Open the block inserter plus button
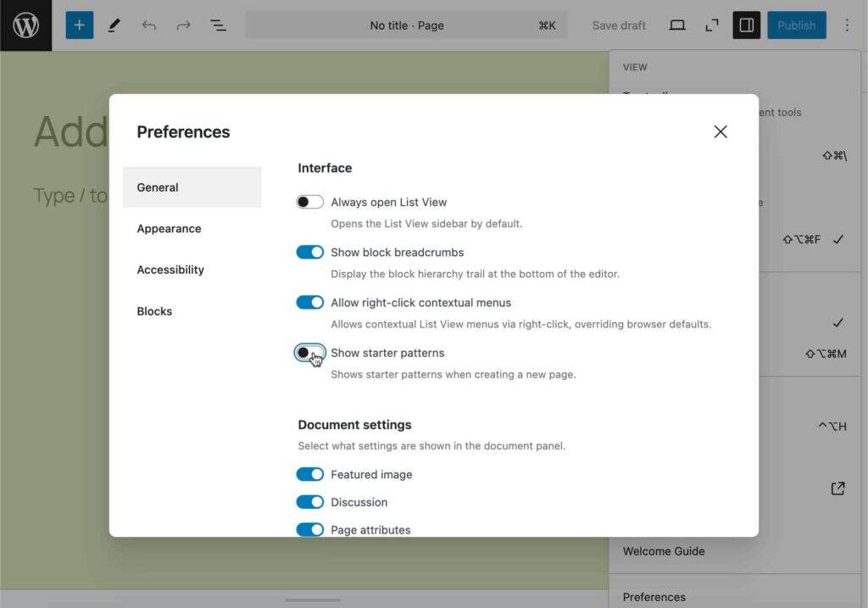The height and width of the screenshot is (608, 868). click(80, 25)
